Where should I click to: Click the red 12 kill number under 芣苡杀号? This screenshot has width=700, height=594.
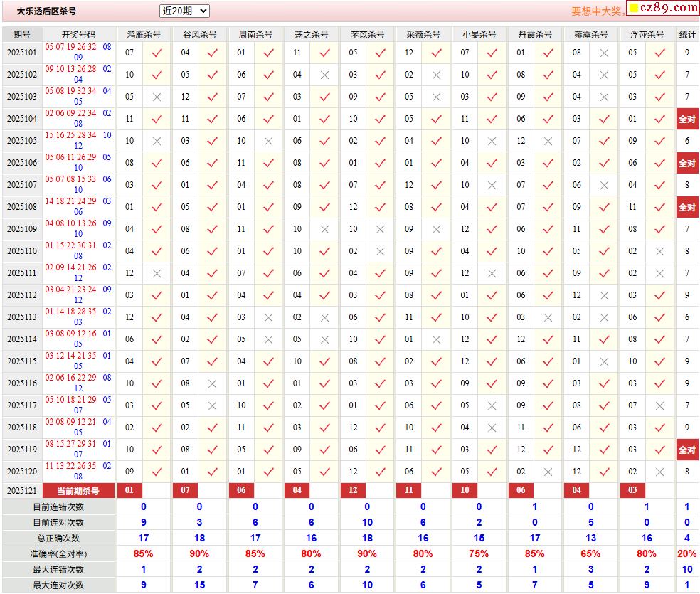tap(353, 490)
